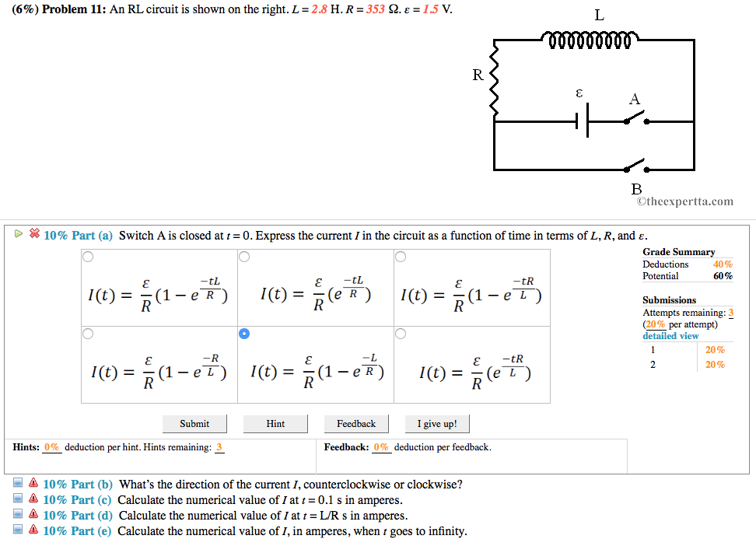
Task: Select the ε/R(1−e^(−R/L)) answer radio button
Action: pos(88,334)
